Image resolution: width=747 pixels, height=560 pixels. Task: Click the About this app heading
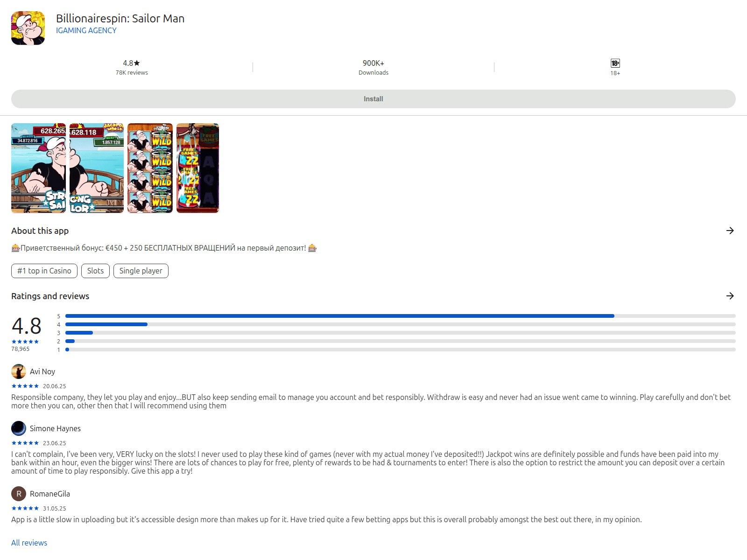[x=40, y=231]
